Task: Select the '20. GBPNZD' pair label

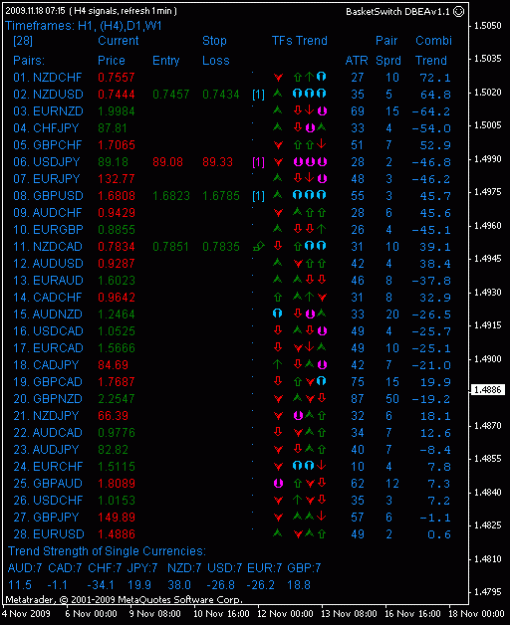Action: [48, 399]
